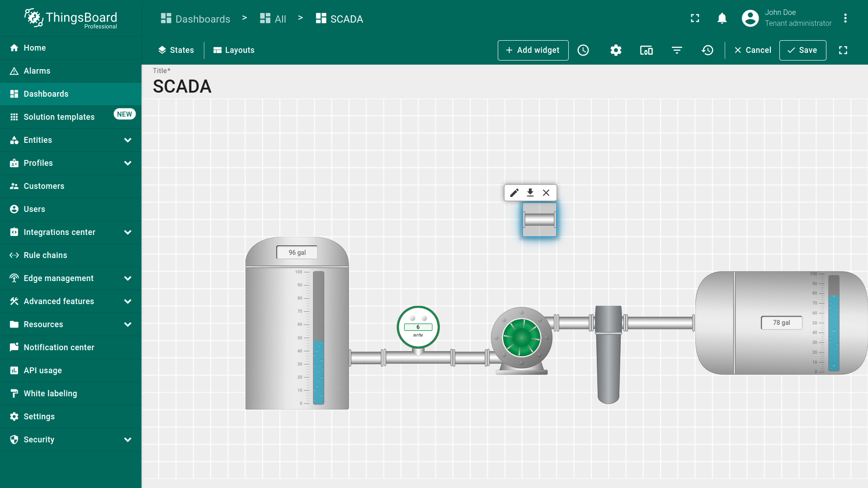
Task: Remove the selected pipe widget
Action: click(546, 193)
